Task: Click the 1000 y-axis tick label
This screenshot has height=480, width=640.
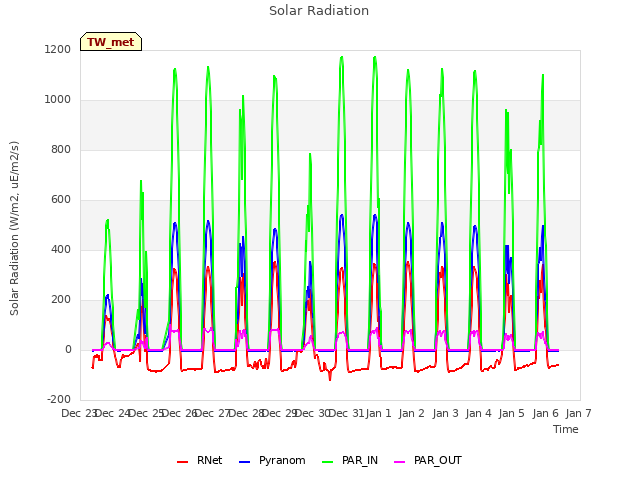Action: click(58, 100)
